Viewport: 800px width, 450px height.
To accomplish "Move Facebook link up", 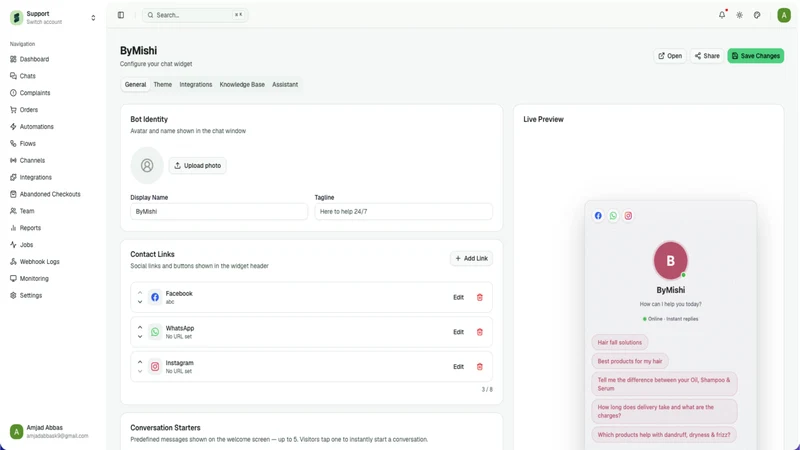I will (x=140, y=293).
